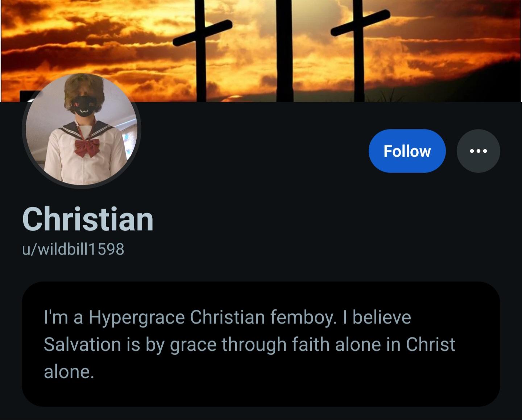Open the circular profile avatar photo
522x420 pixels.
[82, 131]
